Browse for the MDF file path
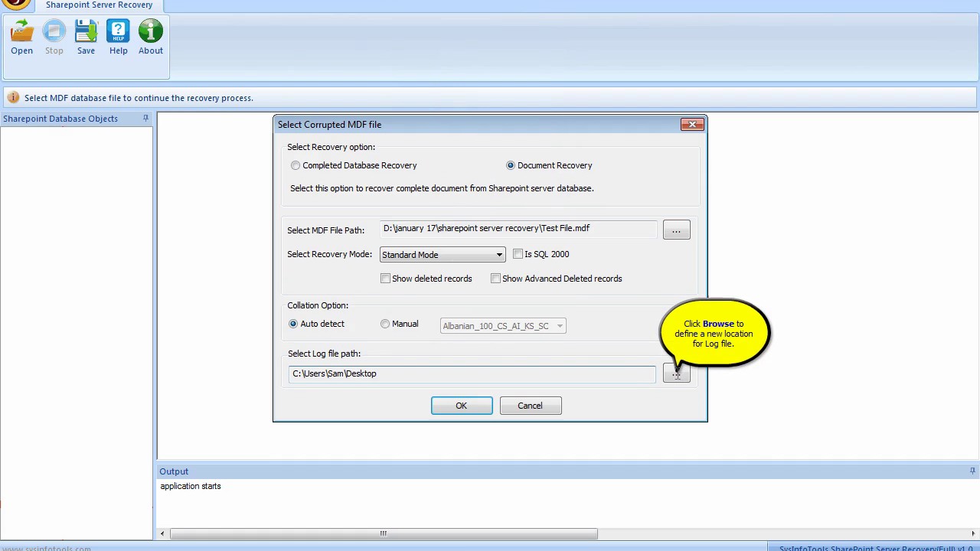The height and width of the screenshot is (551, 980). coord(676,230)
